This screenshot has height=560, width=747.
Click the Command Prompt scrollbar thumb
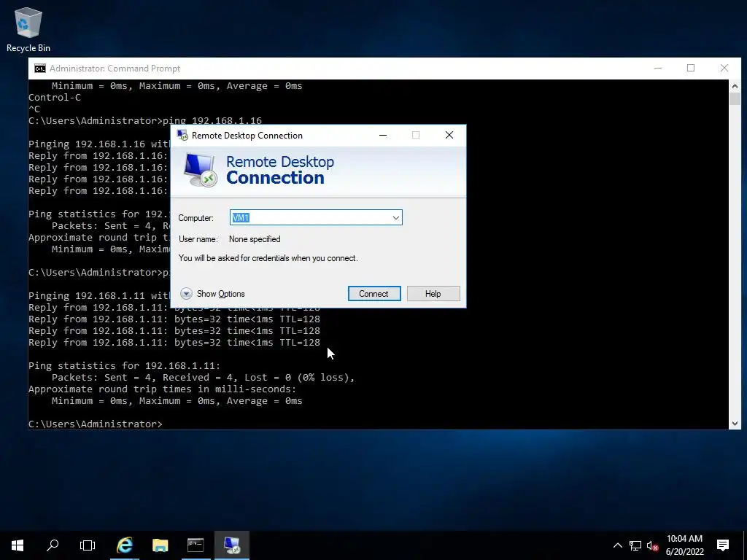(735, 99)
